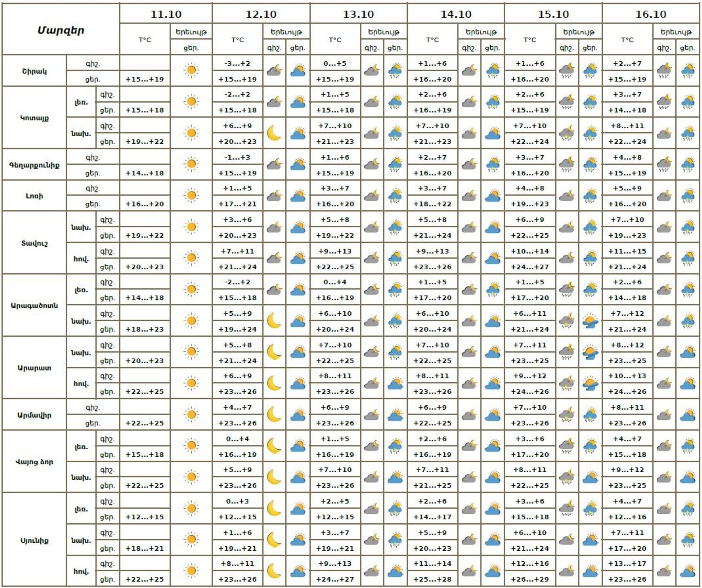
Task: Click the rainy night cloud icon for Շիրակ 15.10
Action: click(566, 71)
